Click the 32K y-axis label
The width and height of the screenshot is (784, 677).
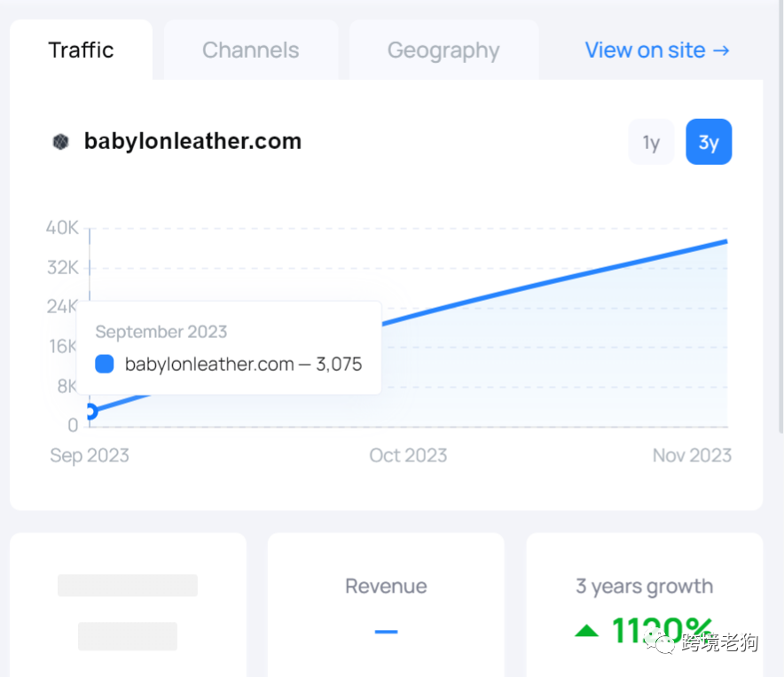tap(63, 268)
